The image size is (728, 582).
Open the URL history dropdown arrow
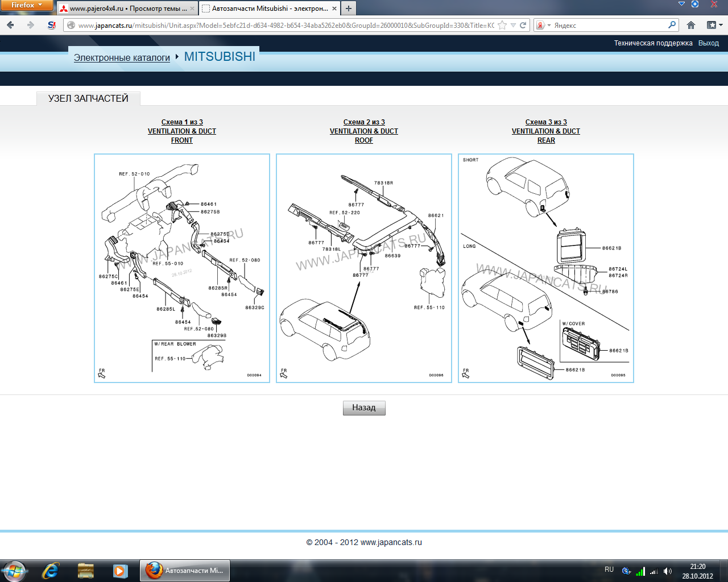(x=513, y=25)
